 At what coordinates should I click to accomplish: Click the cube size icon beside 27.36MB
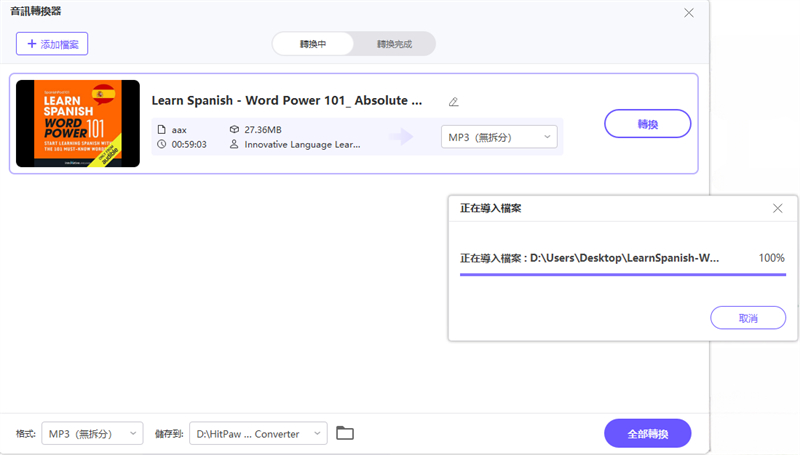pos(234,130)
